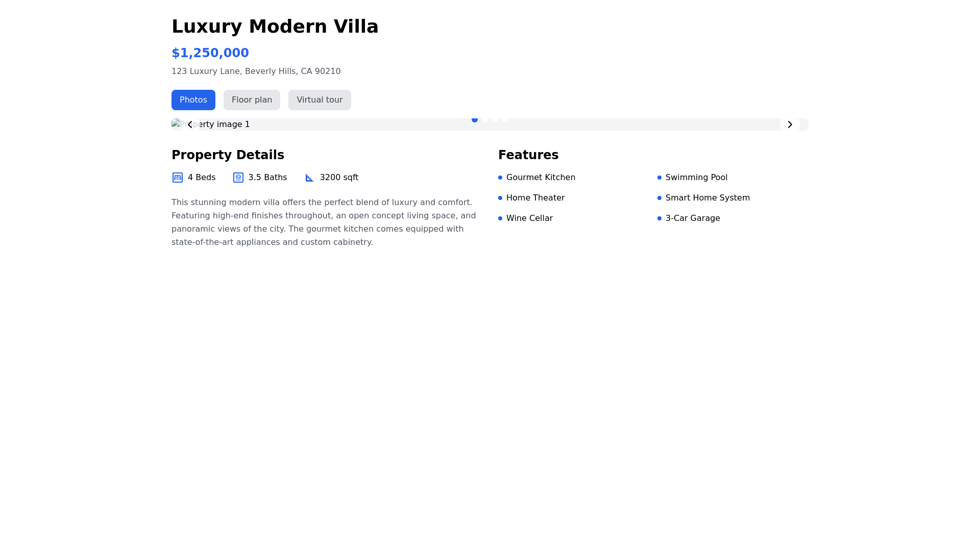The image size is (980, 551).
Task: Click the bed icon beside 4 Beds
Action: click(178, 178)
